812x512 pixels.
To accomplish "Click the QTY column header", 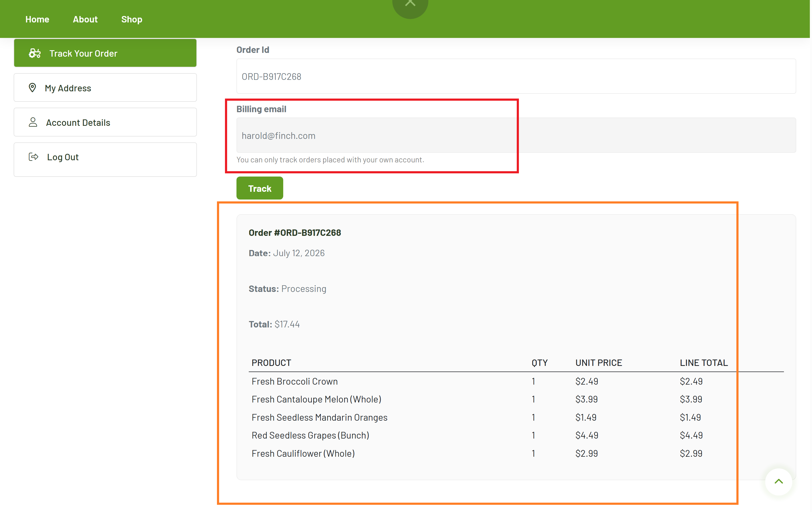I will [x=539, y=363].
